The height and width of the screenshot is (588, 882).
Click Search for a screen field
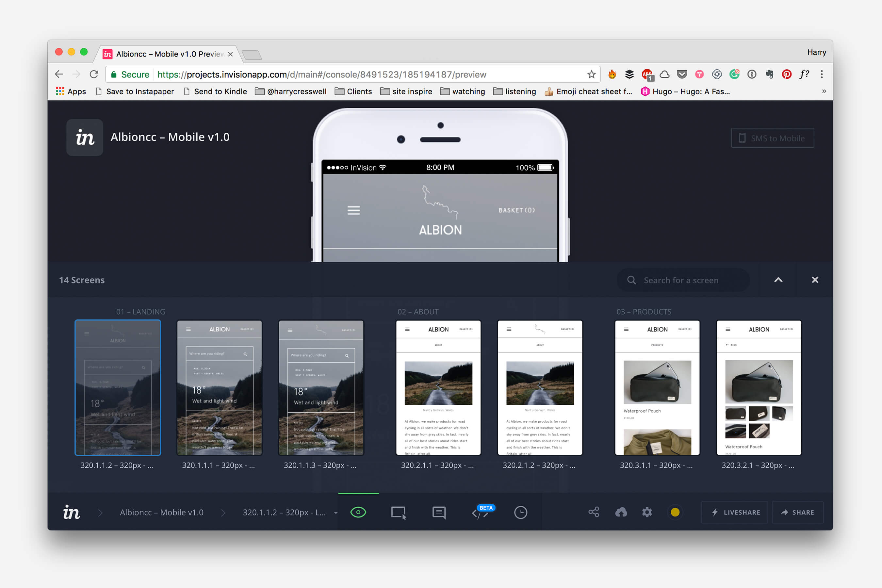(683, 280)
